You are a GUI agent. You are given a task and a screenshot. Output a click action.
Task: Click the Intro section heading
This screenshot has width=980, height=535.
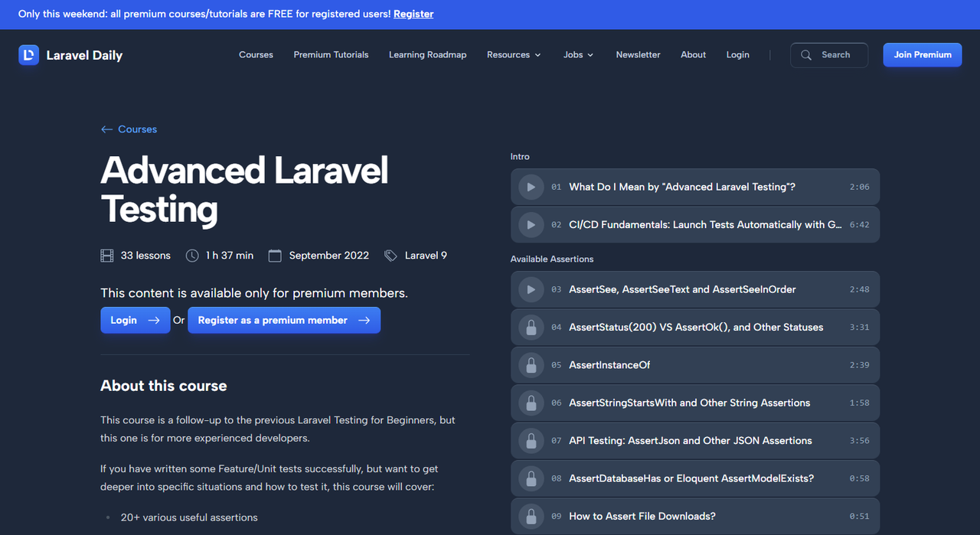coord(520,156)
